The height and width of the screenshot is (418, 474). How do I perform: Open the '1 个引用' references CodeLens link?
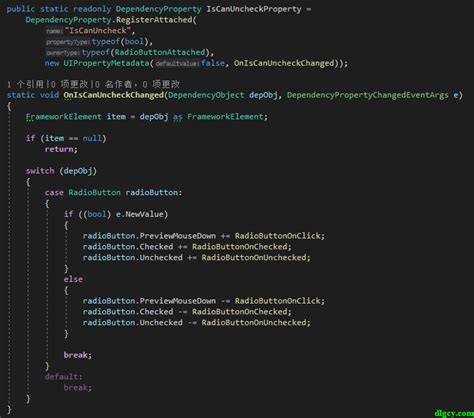coord(26,84)
